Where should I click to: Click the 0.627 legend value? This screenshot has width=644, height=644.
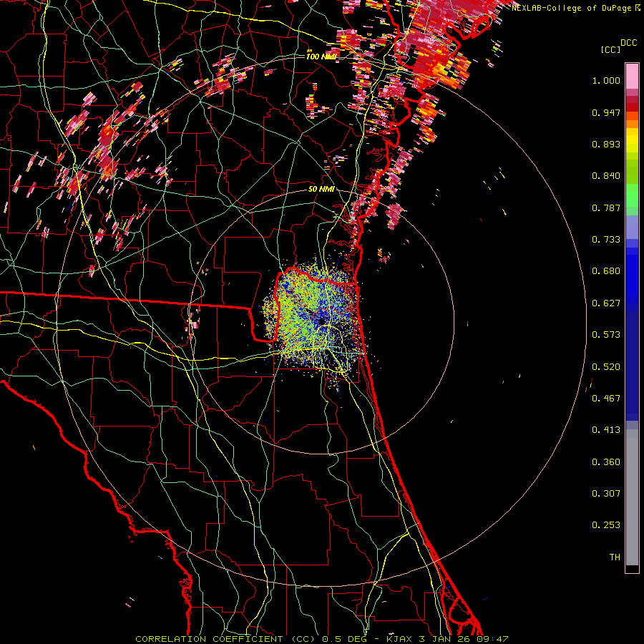606,303
